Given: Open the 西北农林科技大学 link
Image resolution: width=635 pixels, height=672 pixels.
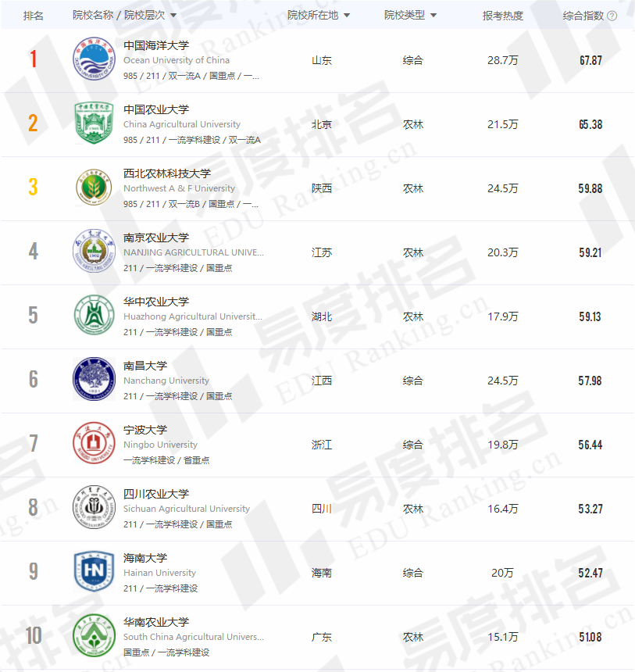Looking at the screenshot, I should coord(167,173).
